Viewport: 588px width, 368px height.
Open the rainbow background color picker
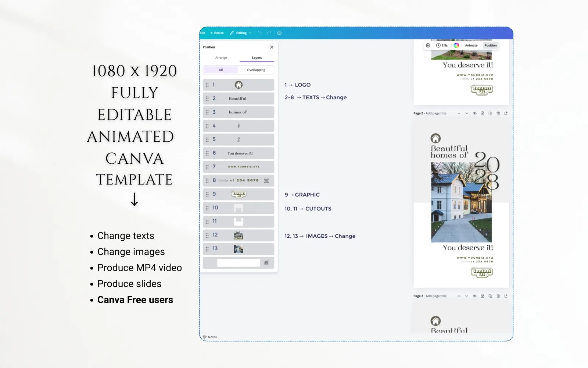(456, 45)
